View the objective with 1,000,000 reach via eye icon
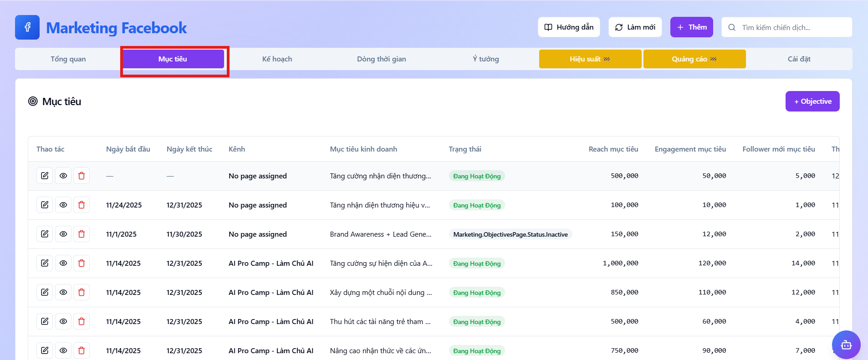The image size is (868, 360). (63, 263)
